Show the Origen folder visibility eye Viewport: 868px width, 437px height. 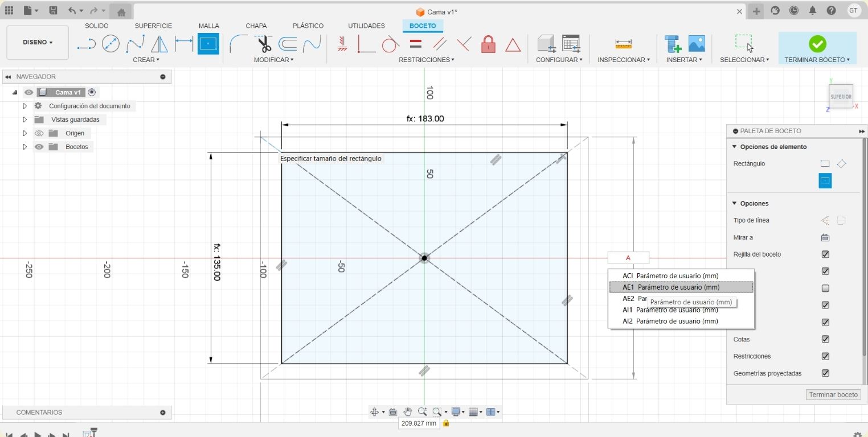[x=39, y=133]
